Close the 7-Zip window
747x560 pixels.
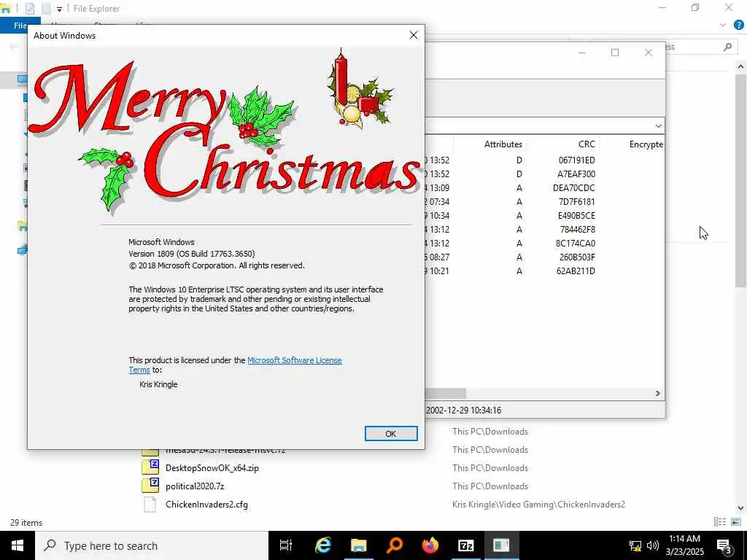[649, 52]
